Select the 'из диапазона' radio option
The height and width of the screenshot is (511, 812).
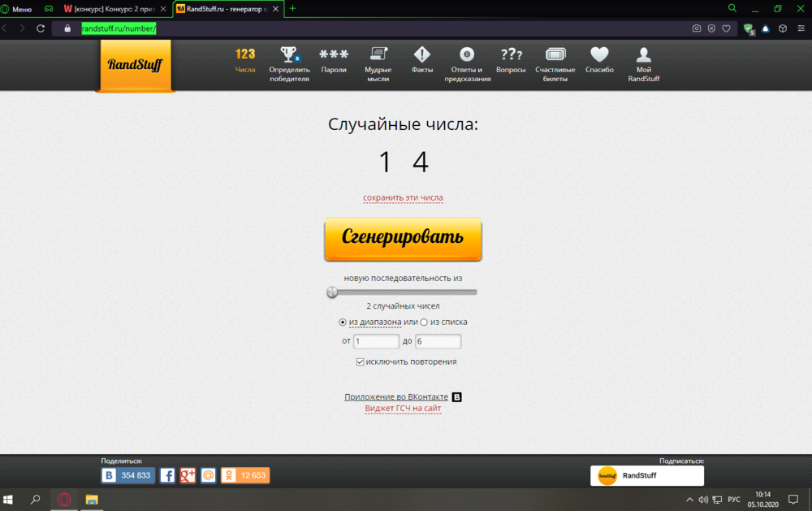[343, 322]
